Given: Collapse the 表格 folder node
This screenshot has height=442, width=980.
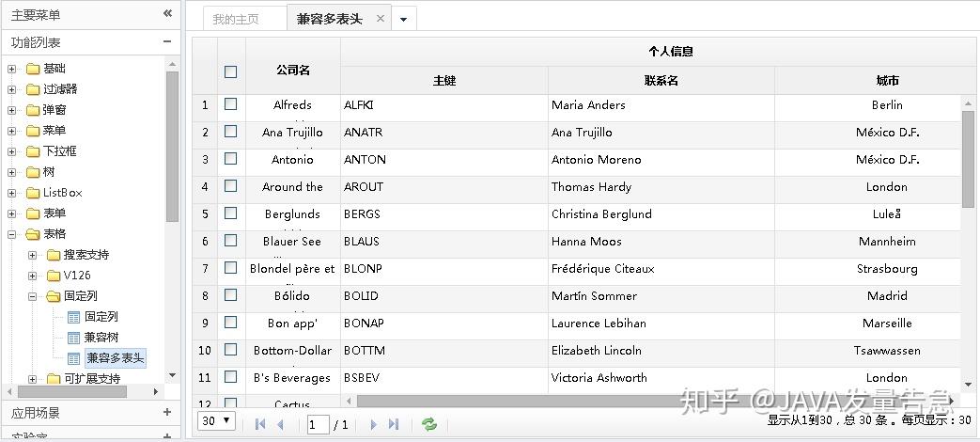Looking at the screenshot, I should click(x=11, y=234).
